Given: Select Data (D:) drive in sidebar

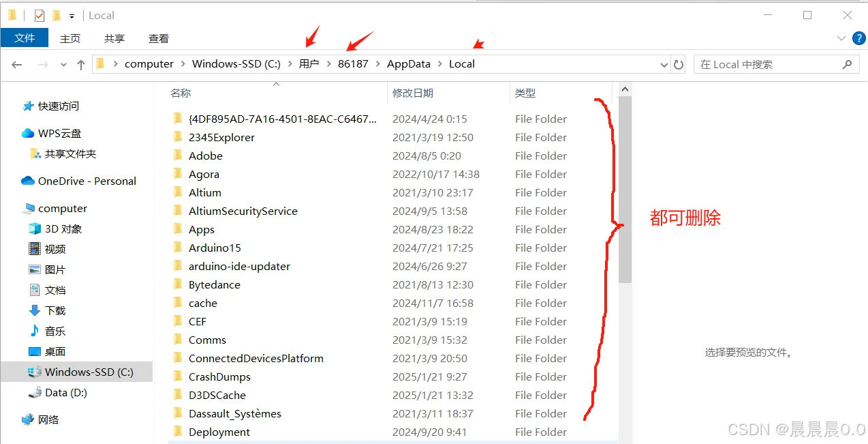Looking at the screenshot, I should click(x=57, y=392).
